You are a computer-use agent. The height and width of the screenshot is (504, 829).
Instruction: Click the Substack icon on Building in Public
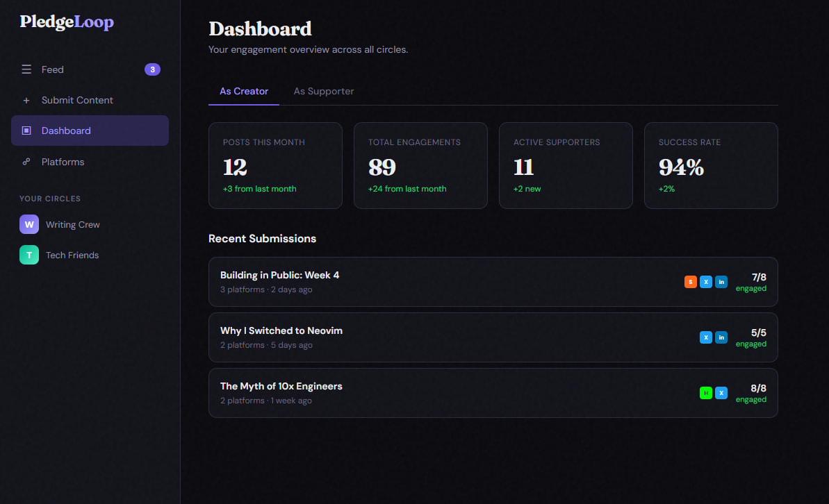690,282
